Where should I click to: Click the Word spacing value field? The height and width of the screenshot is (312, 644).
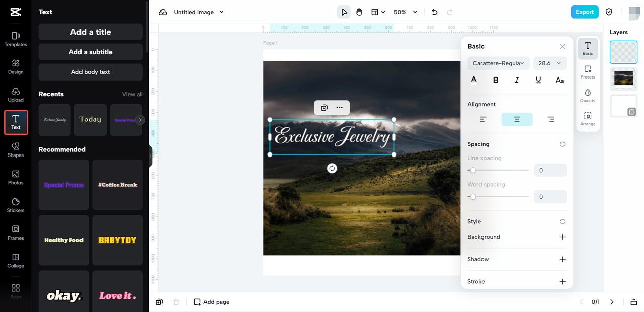[550, 197]
